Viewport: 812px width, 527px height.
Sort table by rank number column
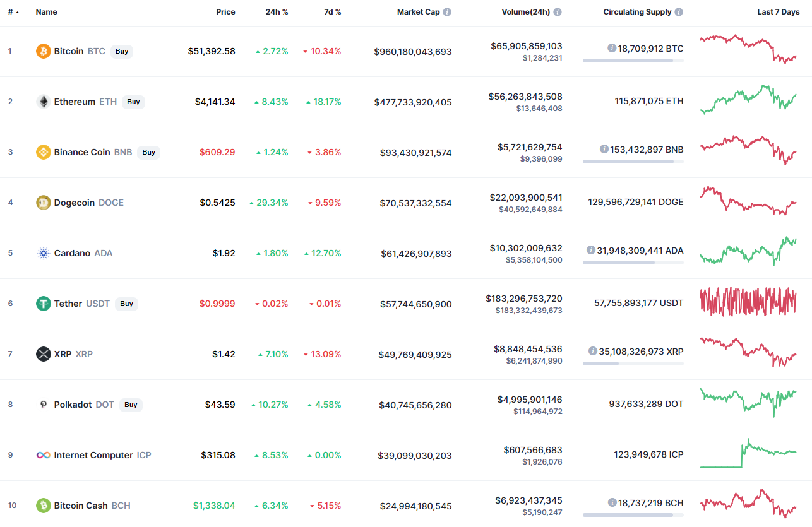tap(13, 12)
